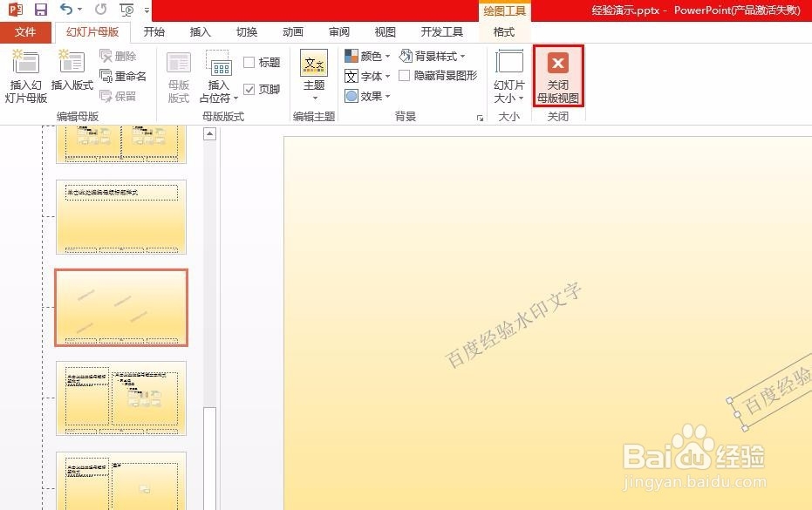Click the Undo arrow icon
The height and width of the screenshot is (510, 812).
(x=65, y=9)
